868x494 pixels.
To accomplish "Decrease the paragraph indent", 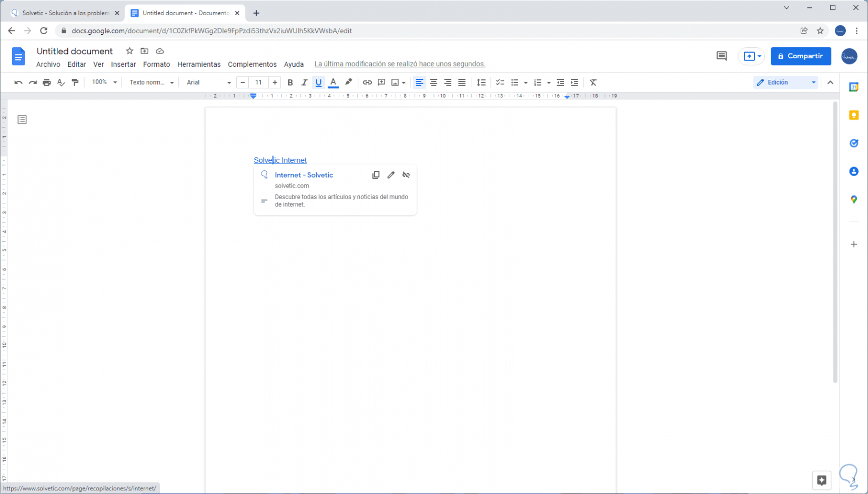I will [560, 83].
